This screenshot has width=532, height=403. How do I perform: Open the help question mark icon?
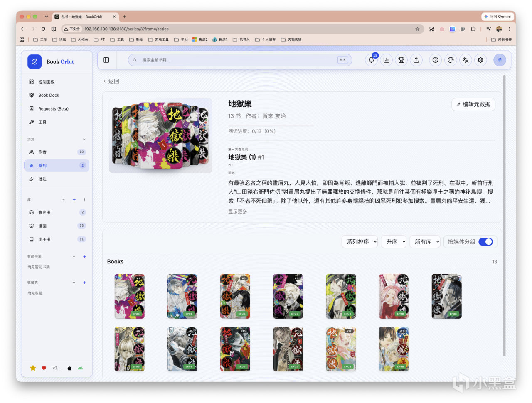point(435,60)
